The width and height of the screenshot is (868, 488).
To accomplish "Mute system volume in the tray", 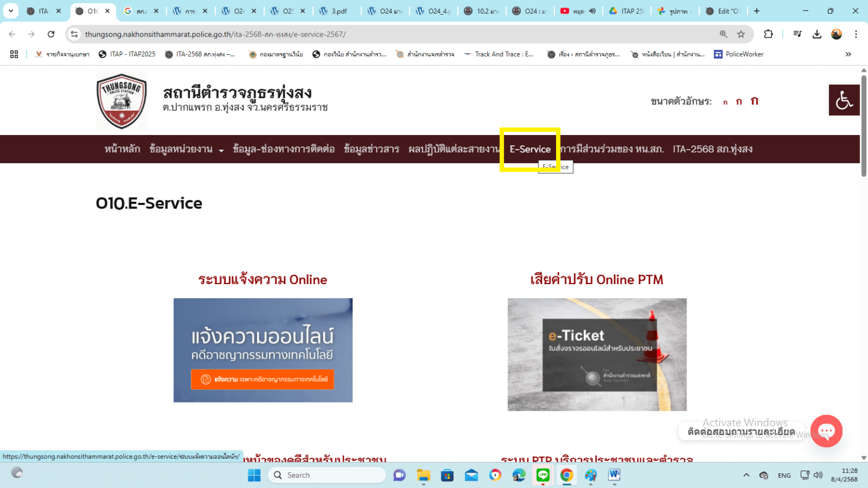I will pyautogui.click(x=819, y=475).
